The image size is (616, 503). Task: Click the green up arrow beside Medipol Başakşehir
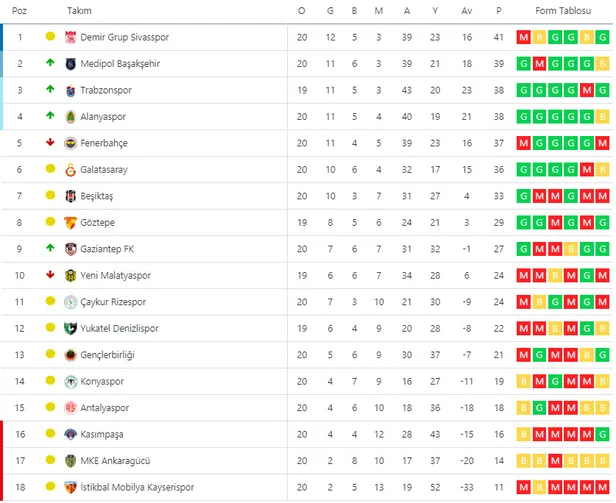(50, 63)
